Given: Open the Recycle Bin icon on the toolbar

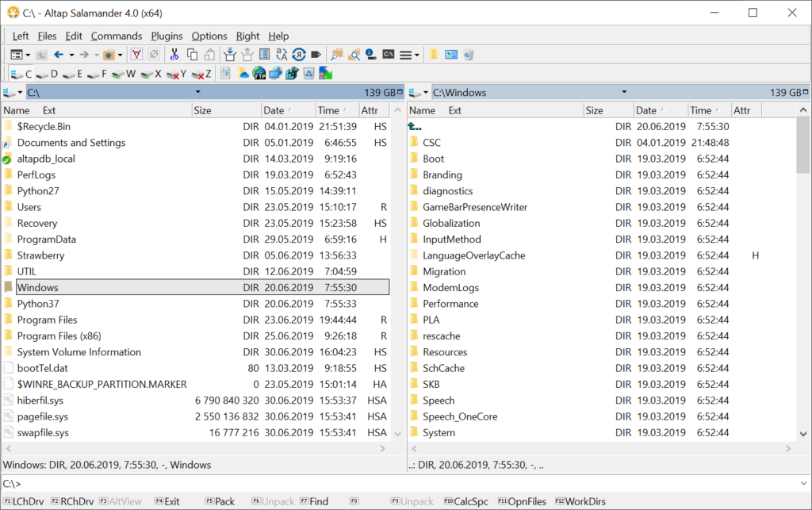Looking at the screenshot, I should click(308, 73).
